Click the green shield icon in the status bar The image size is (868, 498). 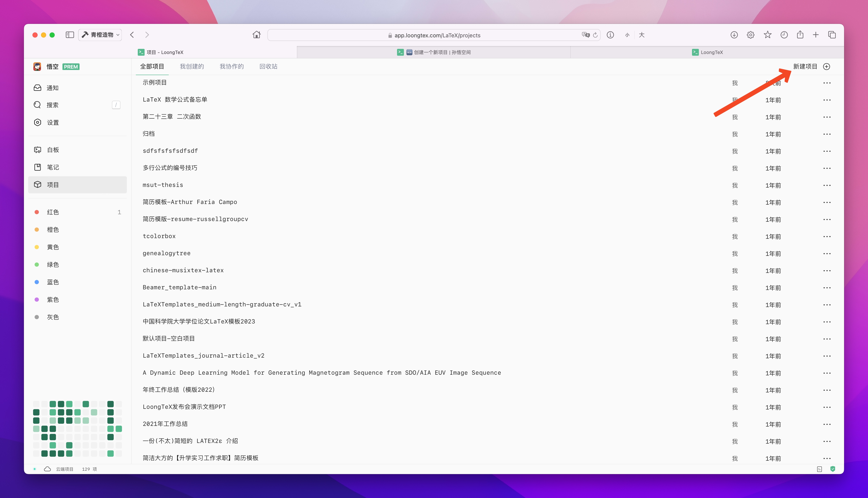833,469
